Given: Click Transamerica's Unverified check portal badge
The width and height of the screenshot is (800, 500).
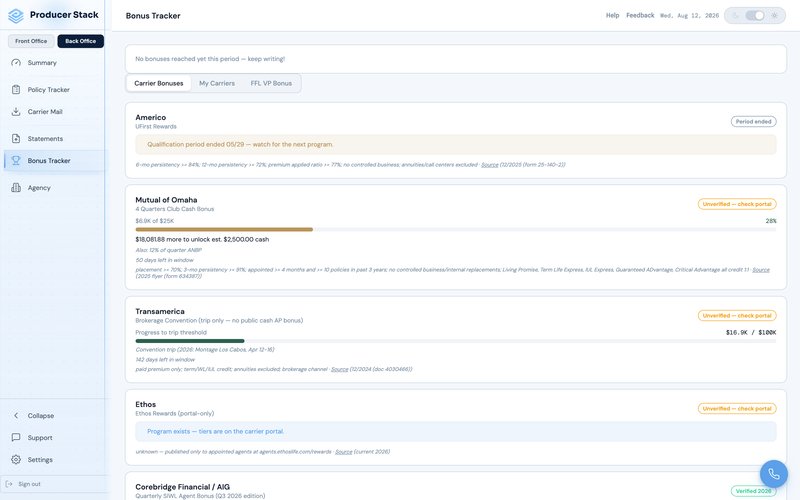Looking at the screenshot, I should pos(737,315).
